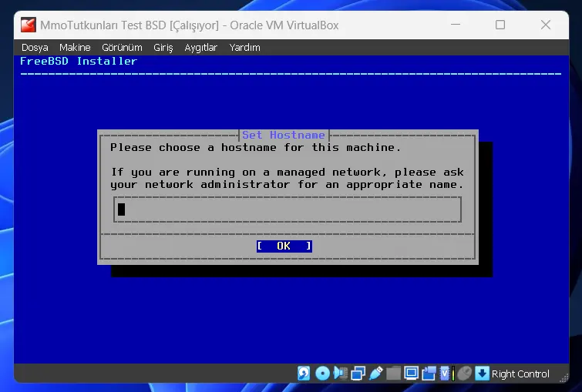Click the VirtualBox title bar app icon
The image size is (582, 392).
[29, 25]
